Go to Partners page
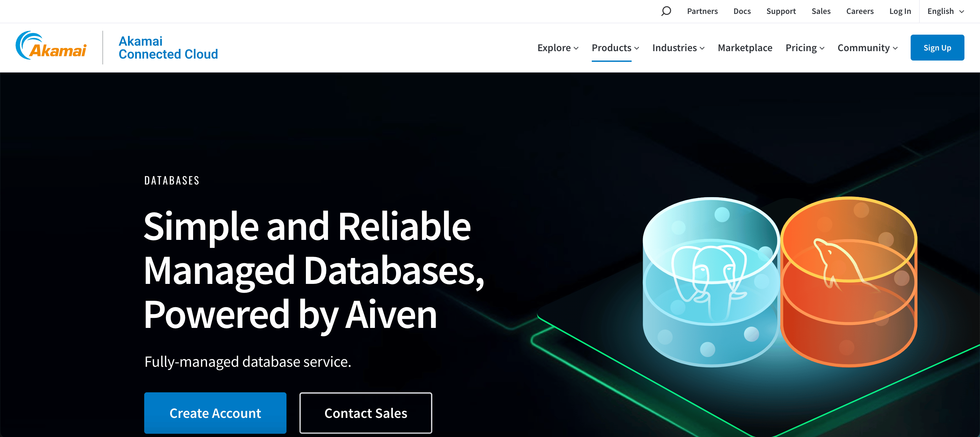This screenshot has height=437, width=980. (x=702, y=11)
